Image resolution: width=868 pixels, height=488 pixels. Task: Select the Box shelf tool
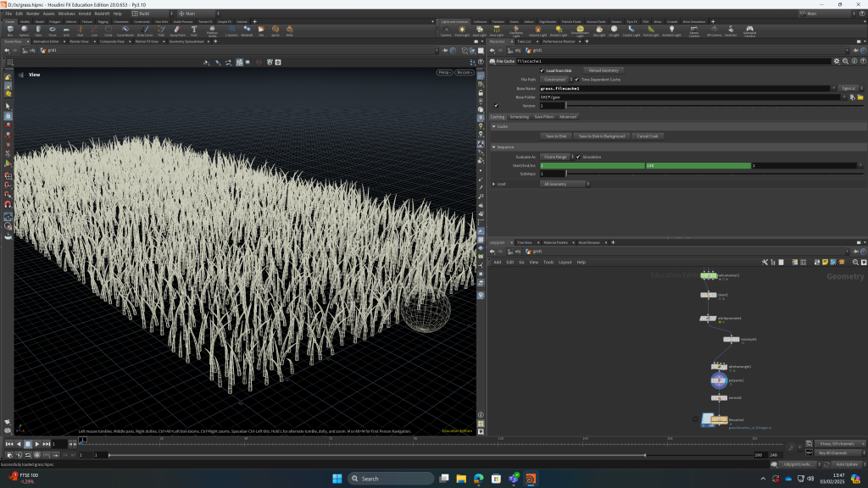click(x=10, y=31)
